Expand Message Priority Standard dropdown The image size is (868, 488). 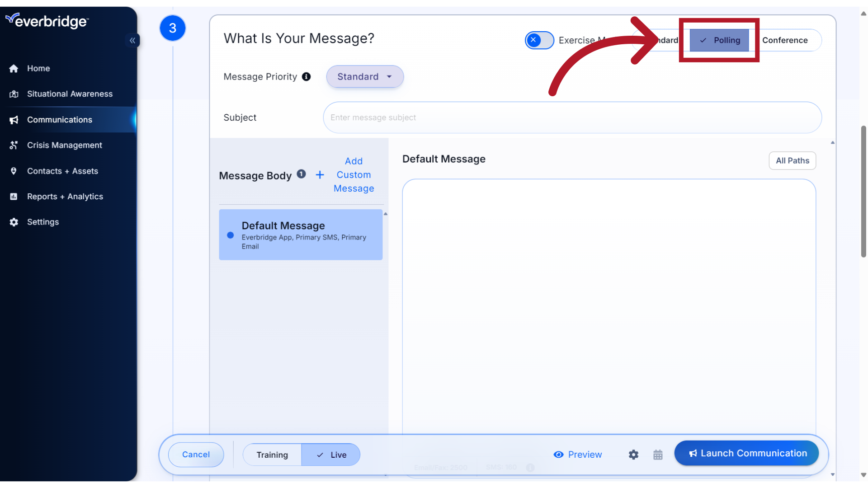tap(364, 76)
